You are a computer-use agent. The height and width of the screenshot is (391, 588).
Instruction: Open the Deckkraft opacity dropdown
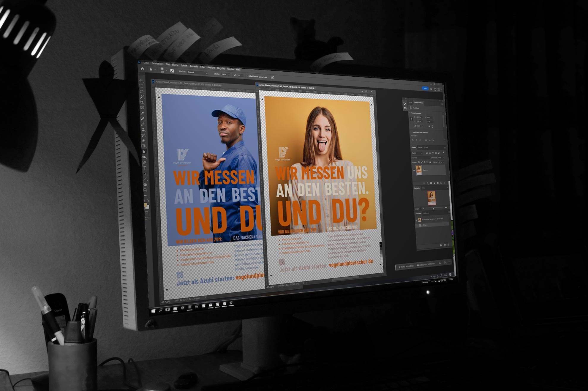click(443, 157)
